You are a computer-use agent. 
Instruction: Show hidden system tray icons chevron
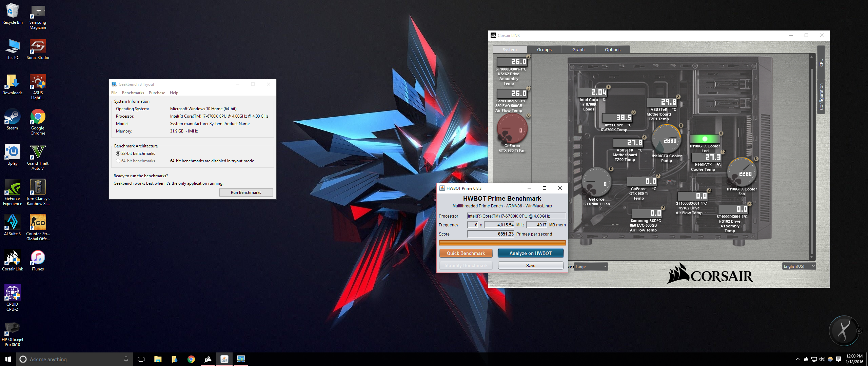(x=797, y=359)
